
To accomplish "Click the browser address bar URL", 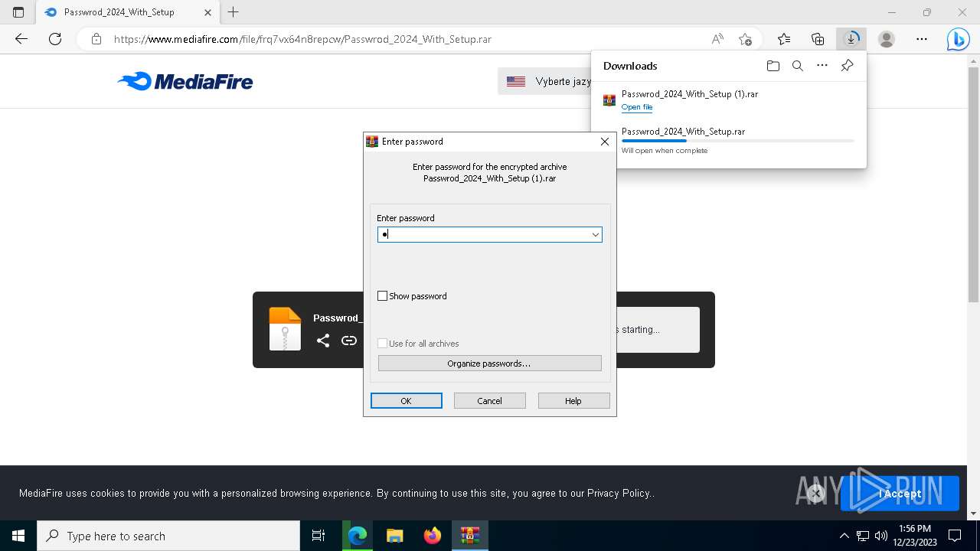I will pyautogui.click(x=302, y=39).
